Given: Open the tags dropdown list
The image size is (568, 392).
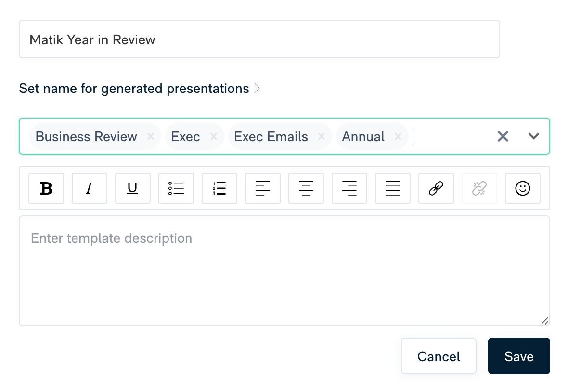Looking at the screenshot, I should [534, 136].
